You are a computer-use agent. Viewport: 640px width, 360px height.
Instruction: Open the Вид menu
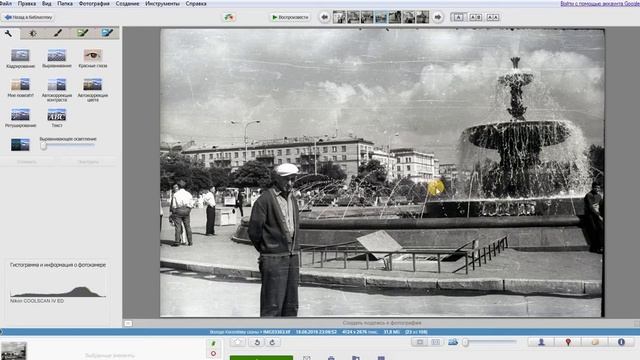(47, 4)
